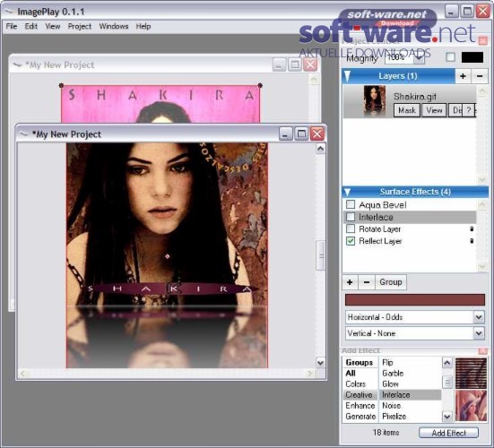Click the striped interlace preview thumbnail

coord(471,374)
